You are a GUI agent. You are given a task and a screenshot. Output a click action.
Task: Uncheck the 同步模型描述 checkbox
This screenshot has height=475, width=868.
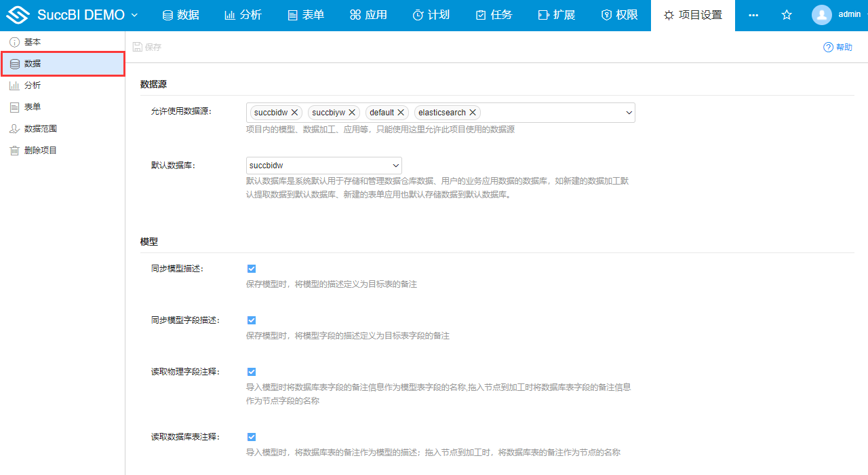(x=252, y=268)
